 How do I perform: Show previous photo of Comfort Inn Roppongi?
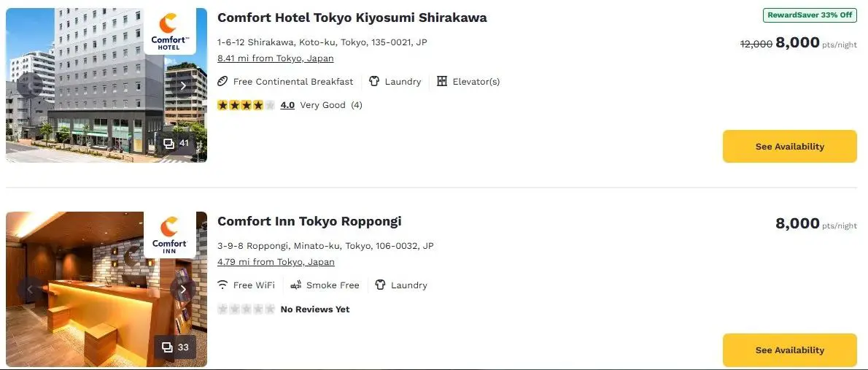[30, 289]
